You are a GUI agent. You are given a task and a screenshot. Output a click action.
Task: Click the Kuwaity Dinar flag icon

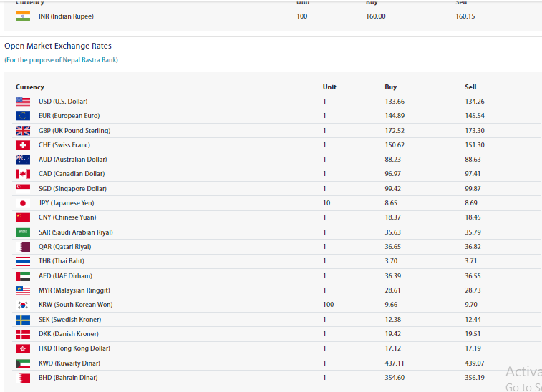click(x=23, y=363)
